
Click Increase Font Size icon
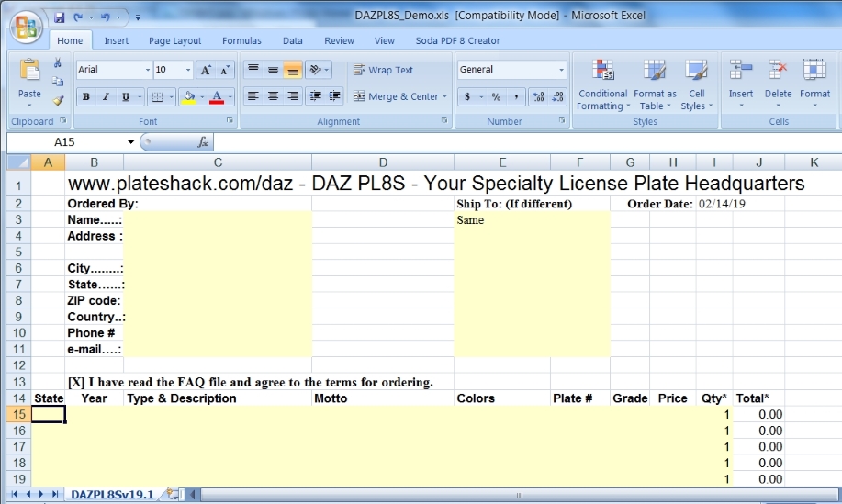coord(206,70)
